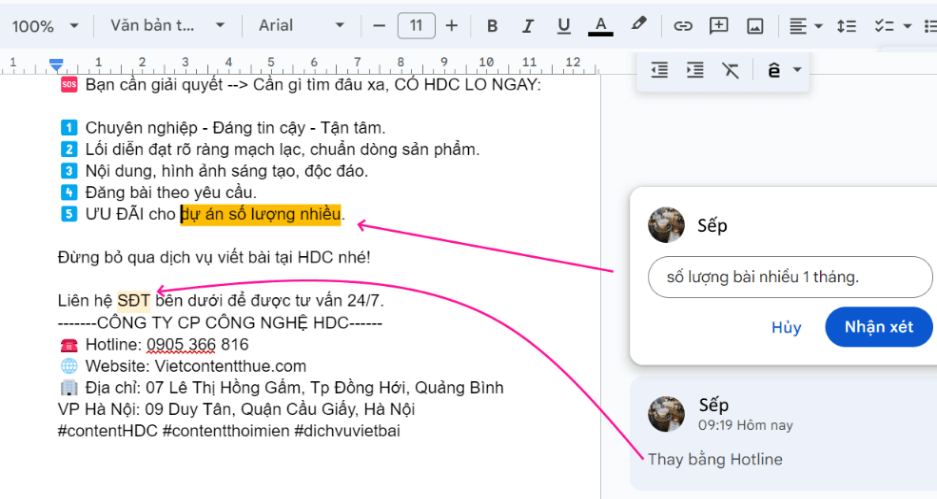This screenshot has height=499, width=937.
Task: Insert an image from the toolbar
Action: (755, 26)
